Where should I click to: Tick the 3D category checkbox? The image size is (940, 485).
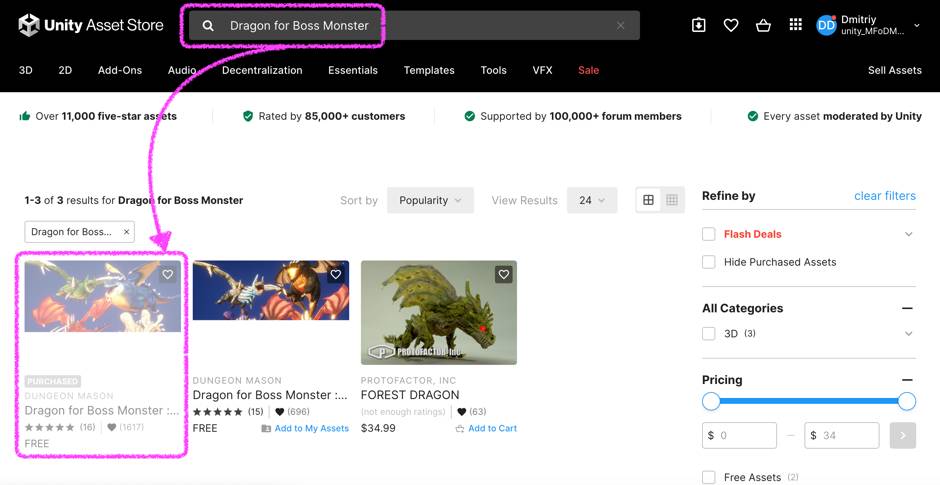pos(708,334)
